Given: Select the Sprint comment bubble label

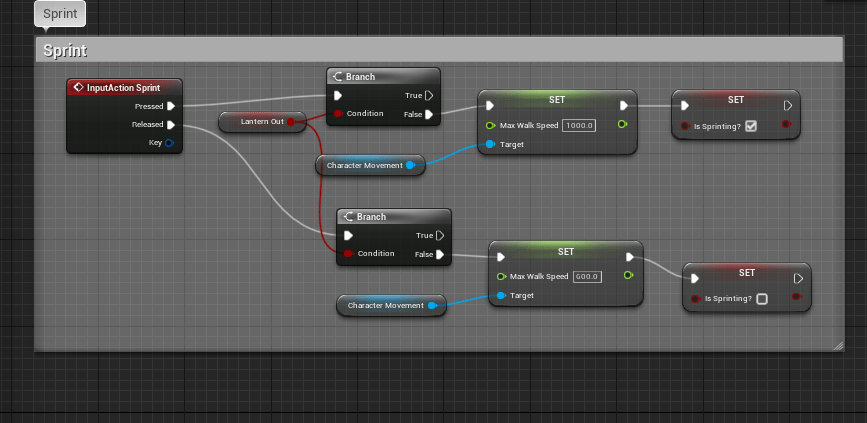Looking at the screenshot, I should (x=60, y=14).
